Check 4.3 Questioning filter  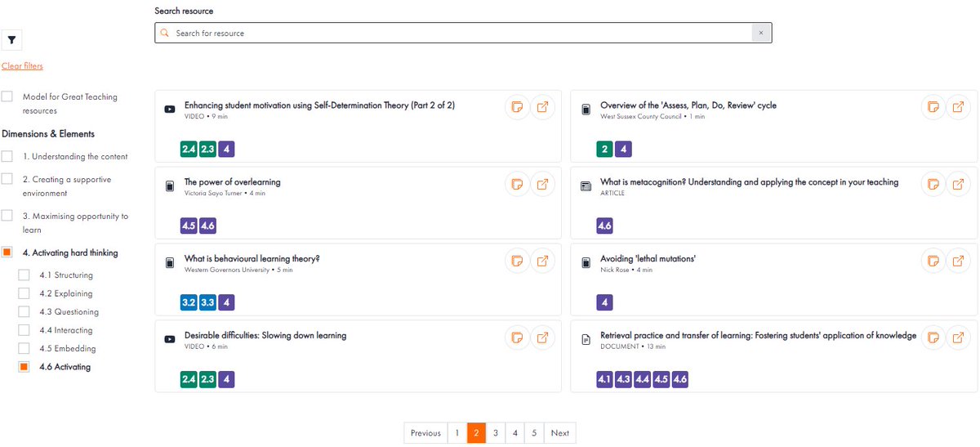(x=24, y=311)
